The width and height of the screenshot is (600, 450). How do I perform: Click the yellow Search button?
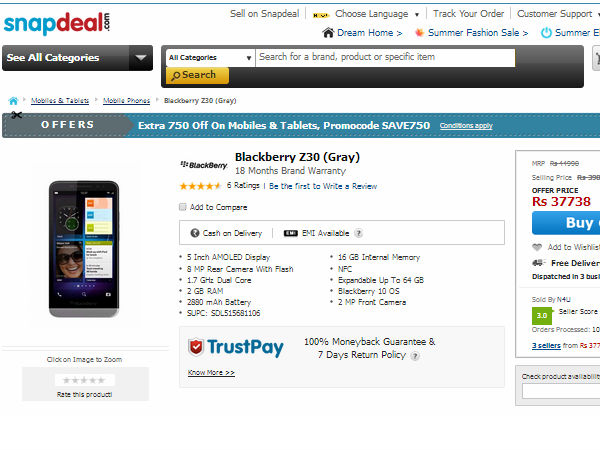pyautogui.click(x=197, y=75)
